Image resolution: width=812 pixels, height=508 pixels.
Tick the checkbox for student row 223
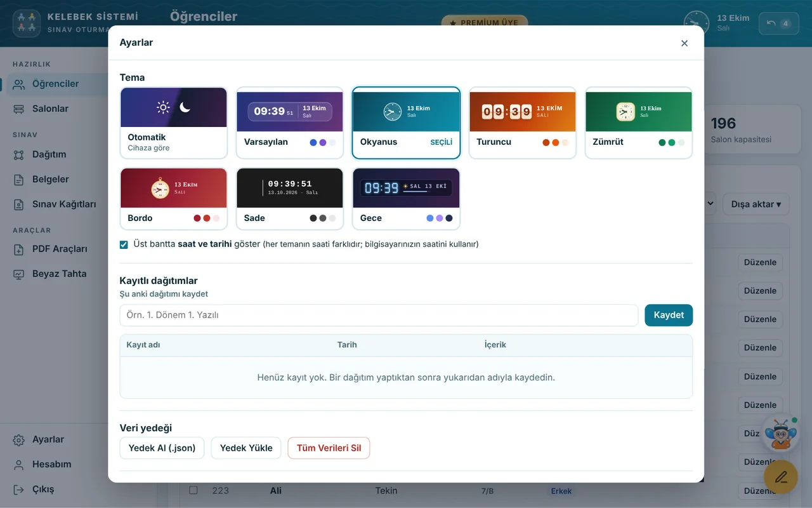[x=193, y=490]
